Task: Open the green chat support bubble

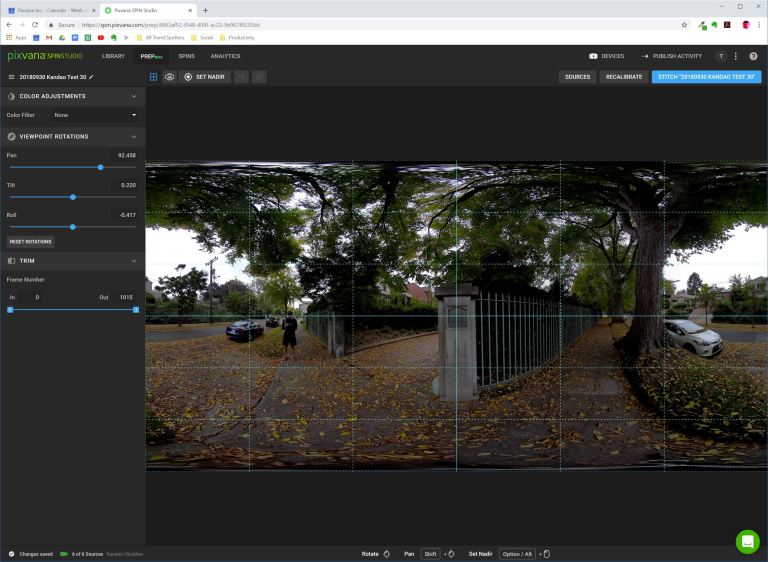Action: pos(747,541)
